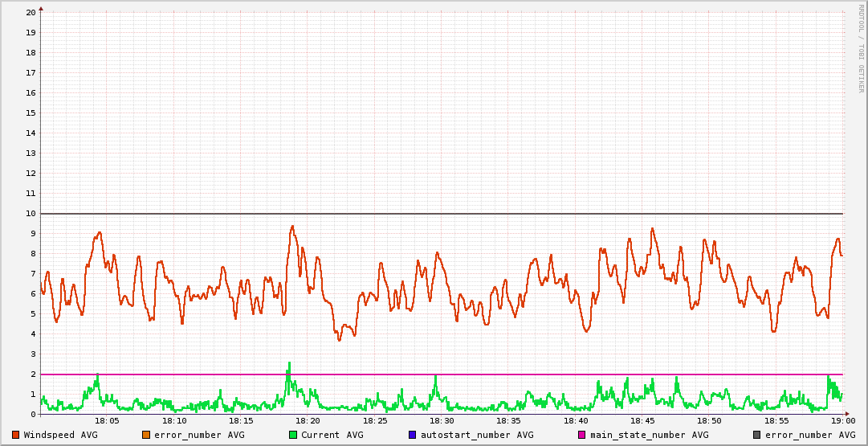The height and width of the screenshot is (446, 868).
Task: Click the 19:00 time axis label
Action: click(842, 420)
